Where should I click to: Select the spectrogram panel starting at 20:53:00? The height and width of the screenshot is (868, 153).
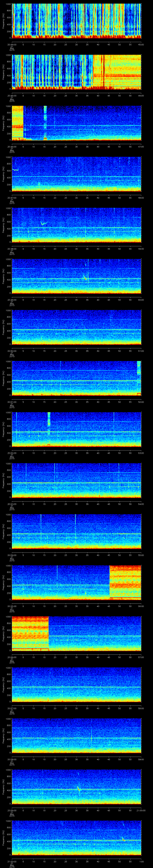point(77,481)
